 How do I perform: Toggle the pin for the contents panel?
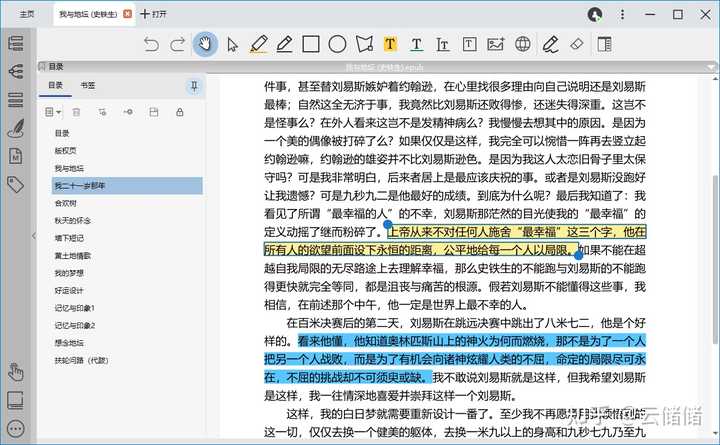194,86
